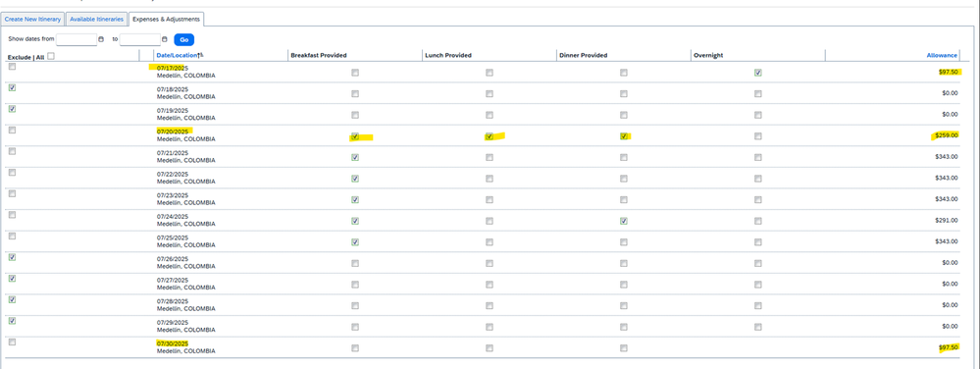The height and width of the screenshot is (369, 980).
Task: Open the Available Itineraries tab
Action: click(96, 20)
